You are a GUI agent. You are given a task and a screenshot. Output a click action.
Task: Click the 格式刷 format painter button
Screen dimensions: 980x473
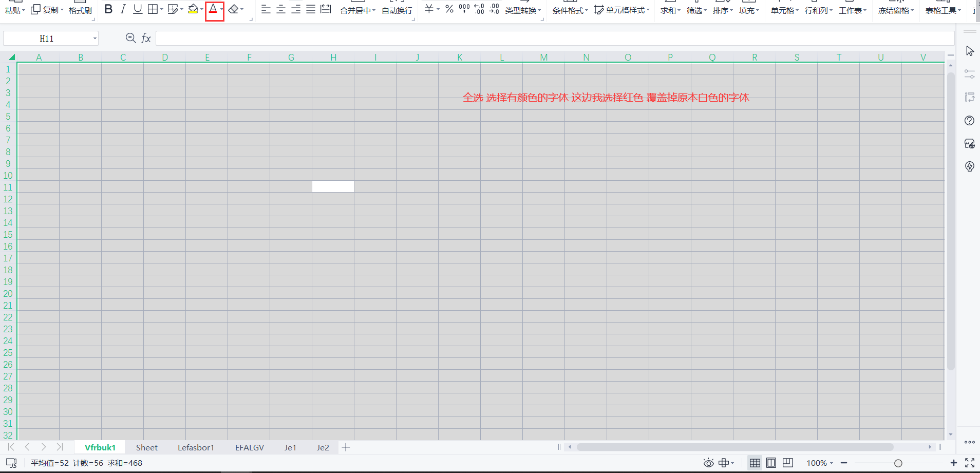(x=80, y=10)
